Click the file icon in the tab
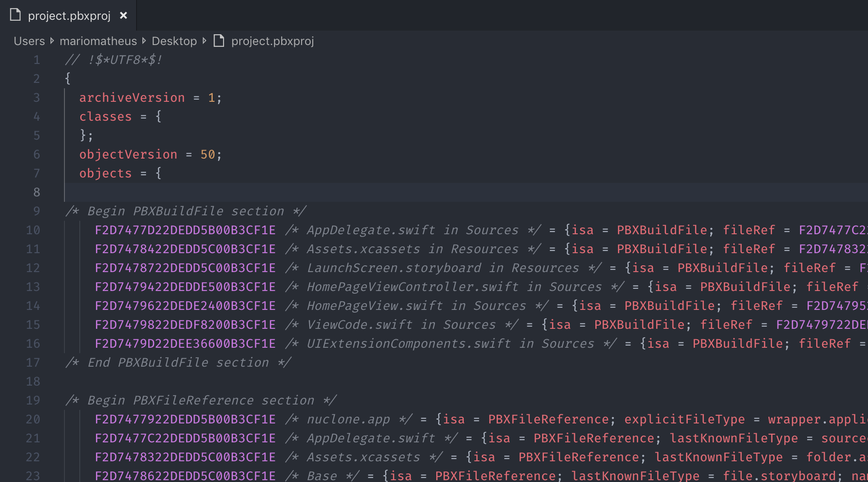Viewport: 868px width, 482px height. tap(15, 15)
